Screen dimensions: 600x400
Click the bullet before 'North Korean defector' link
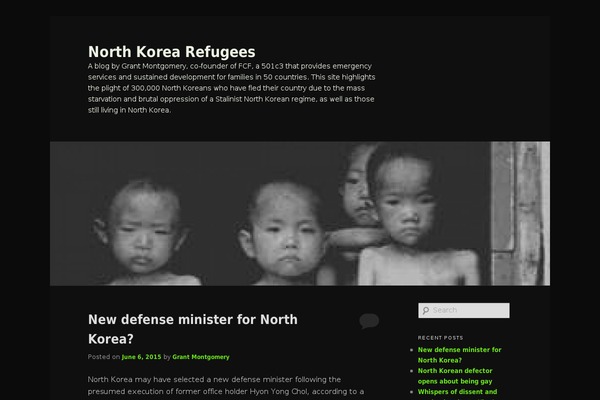[411, 371]
